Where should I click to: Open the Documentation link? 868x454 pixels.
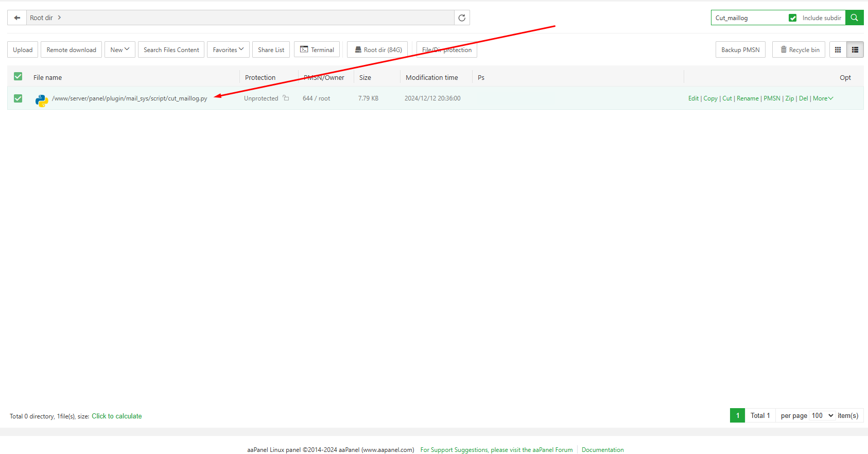click(x=602, y=450)
